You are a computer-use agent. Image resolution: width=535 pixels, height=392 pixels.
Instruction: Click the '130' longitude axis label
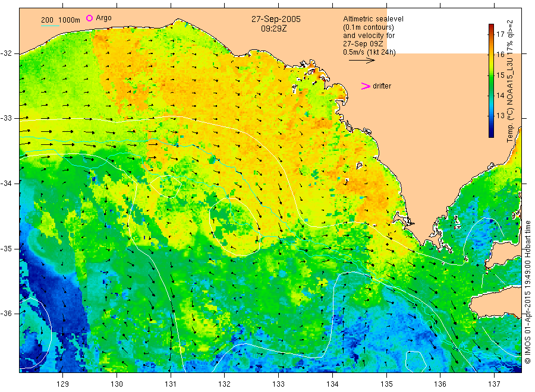117,384
